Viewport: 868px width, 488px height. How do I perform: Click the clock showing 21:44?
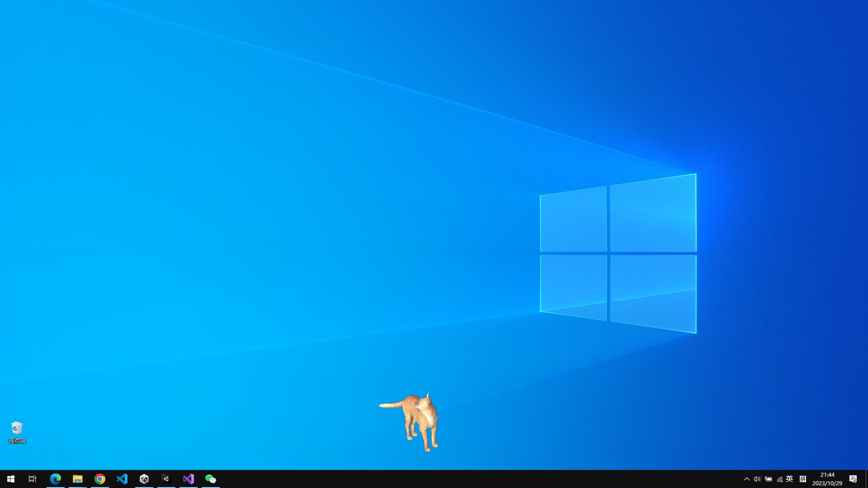827,475
